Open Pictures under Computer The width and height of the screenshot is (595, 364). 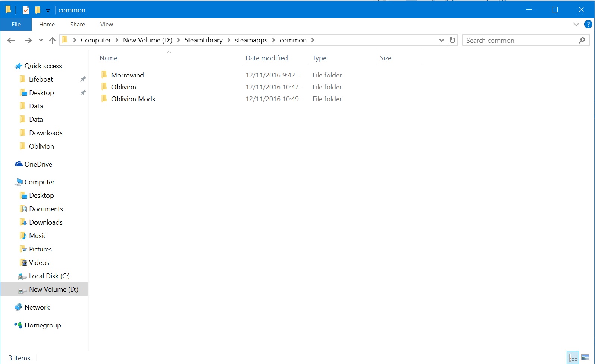(x=41, y=249)
